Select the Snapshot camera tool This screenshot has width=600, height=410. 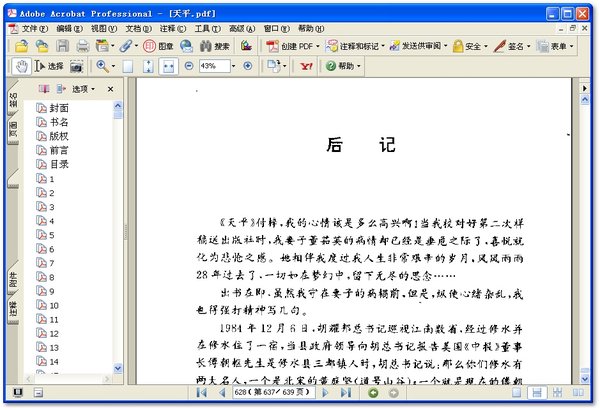coord(77,66)
